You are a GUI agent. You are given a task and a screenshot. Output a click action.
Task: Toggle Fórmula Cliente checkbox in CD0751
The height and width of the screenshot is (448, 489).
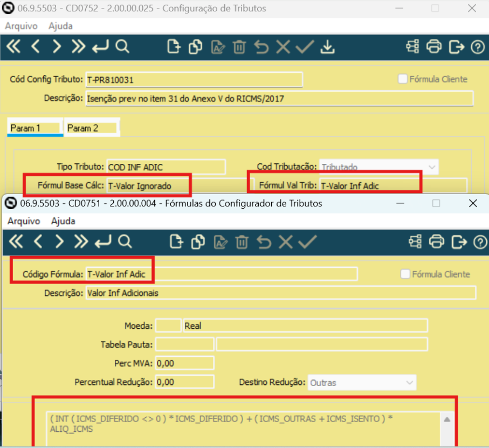[405, 274]
